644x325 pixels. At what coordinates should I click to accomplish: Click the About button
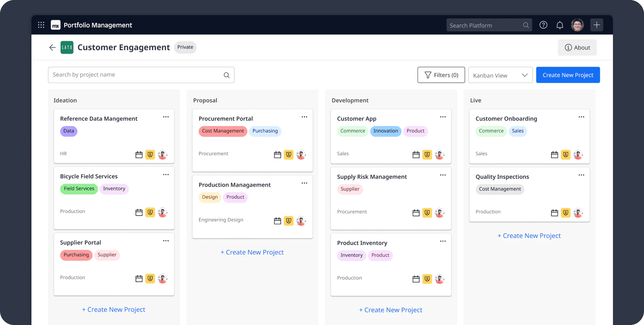(577, 47)
